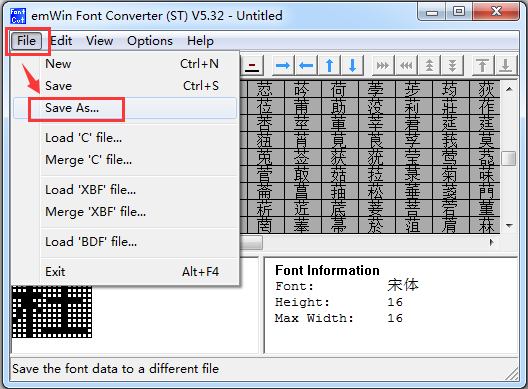Click the blue down arrow shift button
The width and height of the screenshot is (528, 389).
[353, 65]
